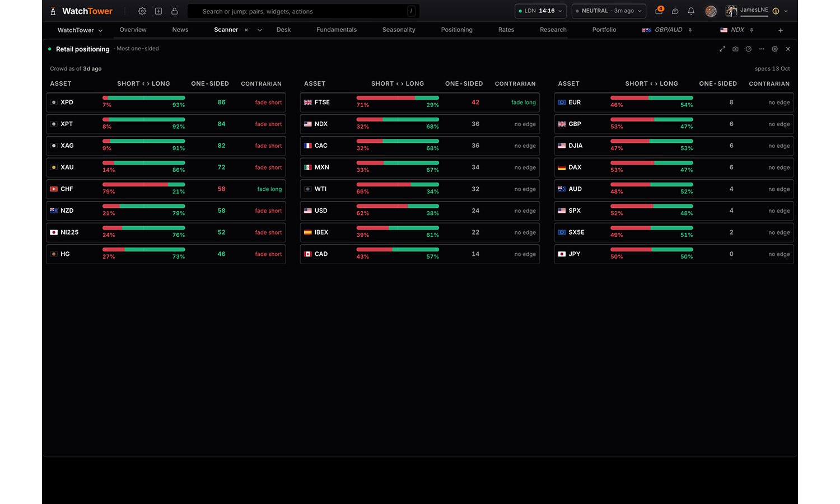Toggle the pin on GBP/AUD tab
This screenshot has width=840, height=504.
coord(690,30)
